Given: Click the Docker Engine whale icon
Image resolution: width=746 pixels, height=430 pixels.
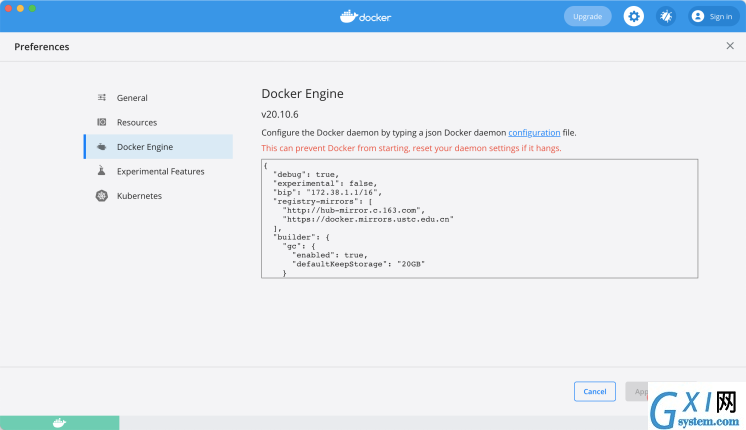Looking at the screenshot, I should click(102, 147).
